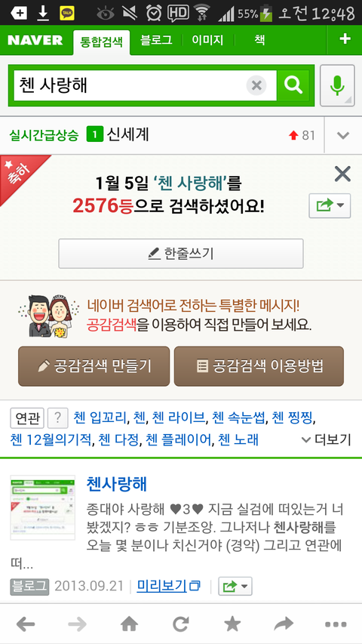Start voice search with microphone icon

(x=337, y=85)
